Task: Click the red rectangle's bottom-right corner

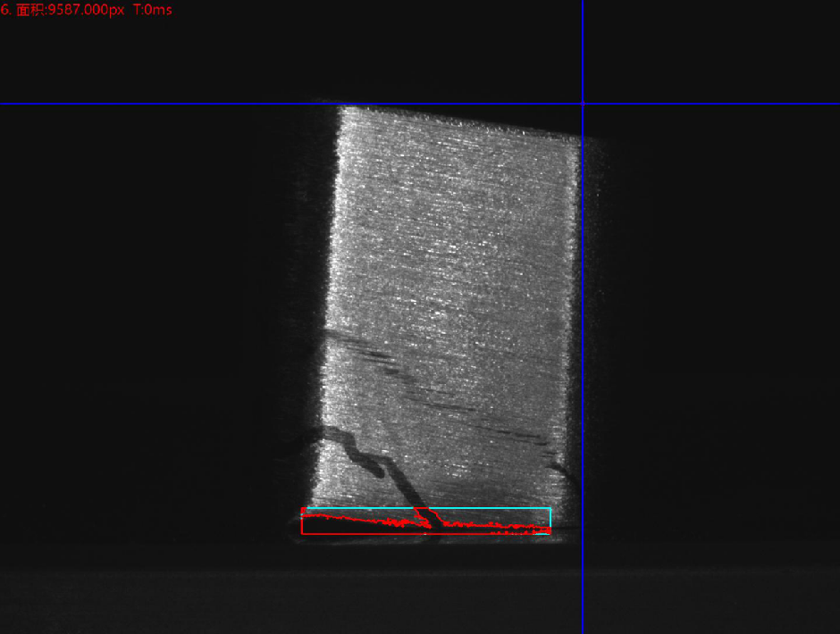Action: click(550, 534)
